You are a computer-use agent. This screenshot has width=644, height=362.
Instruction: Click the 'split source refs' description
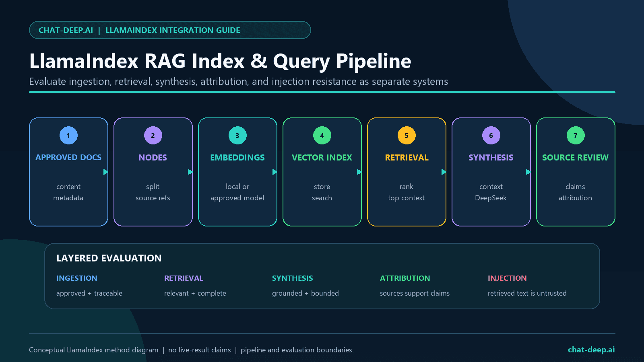(153, 192)
